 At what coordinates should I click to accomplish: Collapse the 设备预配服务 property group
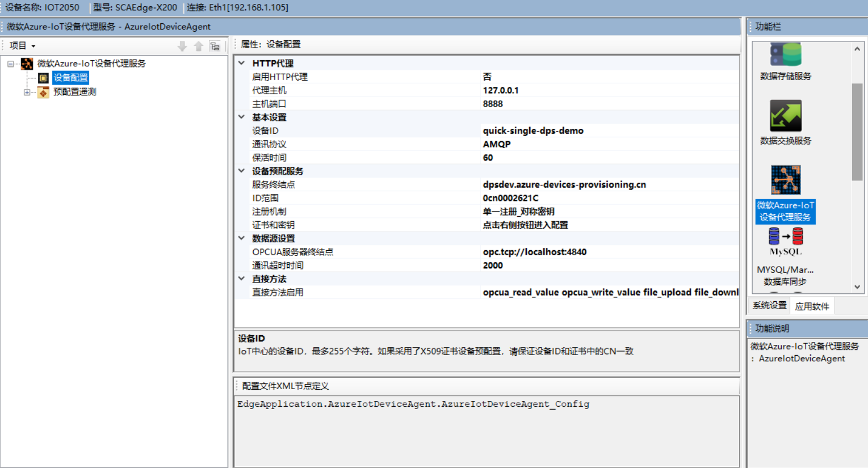pyautogui.click(x=242, y=171)
